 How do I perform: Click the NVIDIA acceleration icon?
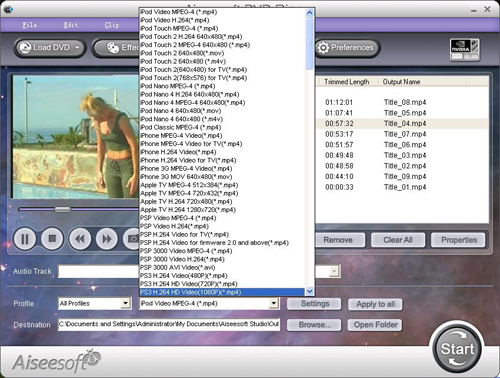pos(465,49)
